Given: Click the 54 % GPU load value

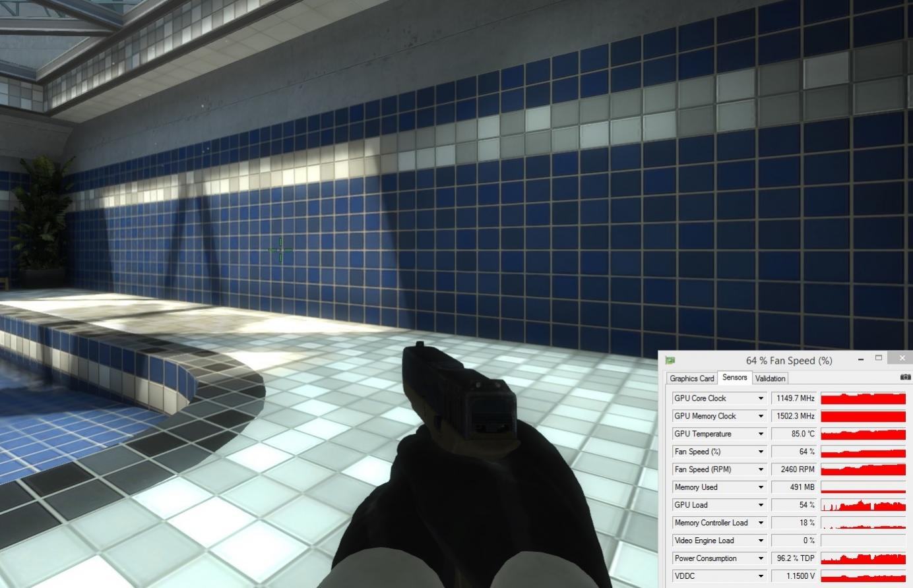Looking at the screenshot, I should (794, 505).
